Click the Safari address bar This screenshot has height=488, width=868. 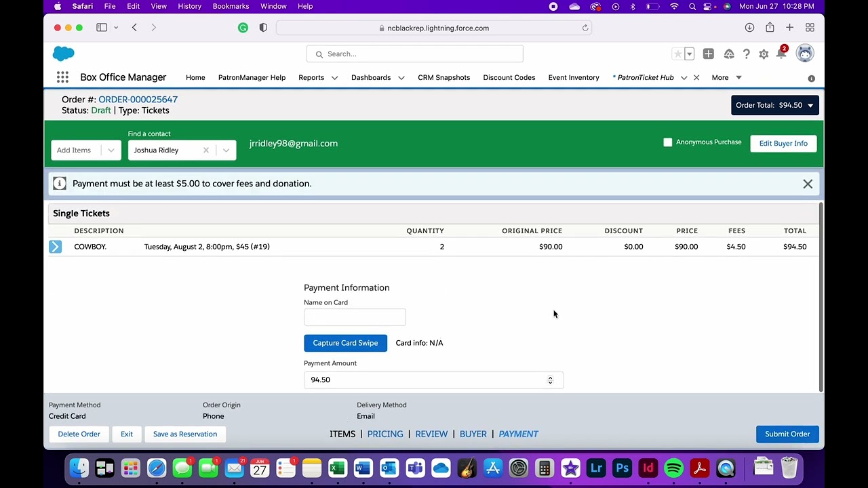coord(434,28)
